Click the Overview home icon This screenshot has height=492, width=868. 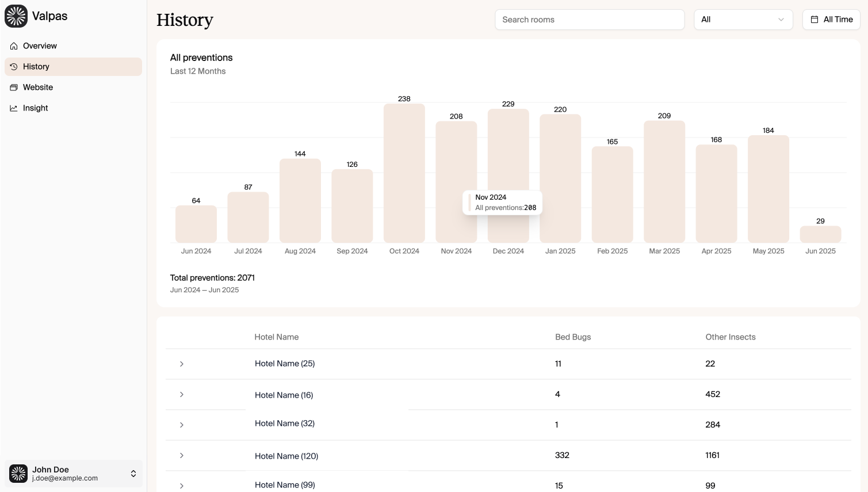click(x=14, y=46)
